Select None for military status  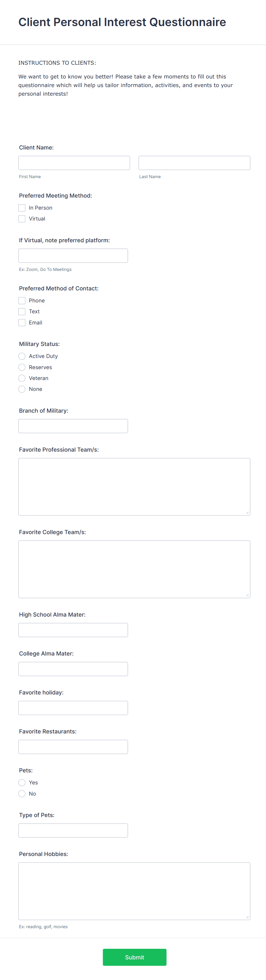tap(22, 389)
